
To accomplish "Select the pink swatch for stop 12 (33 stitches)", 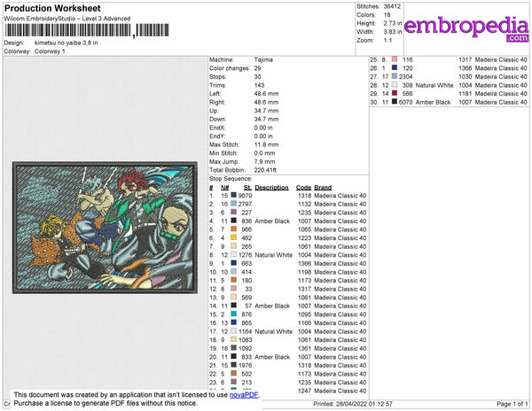I will coord(233,289).
